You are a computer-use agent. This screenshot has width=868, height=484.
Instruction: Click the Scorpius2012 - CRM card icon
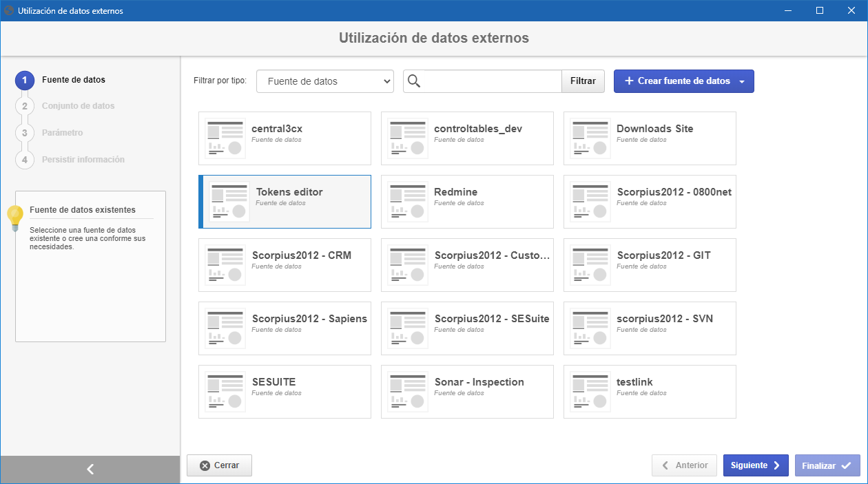point(225,265)
